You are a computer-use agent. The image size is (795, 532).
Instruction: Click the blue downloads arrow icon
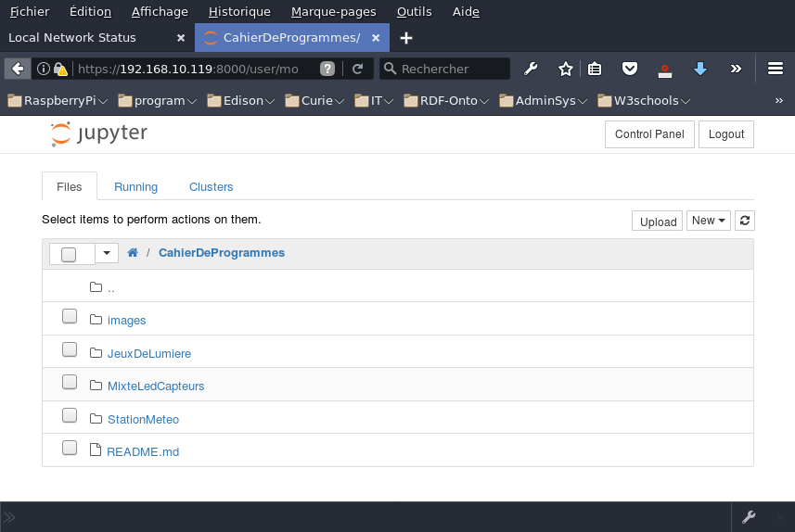pos(700,69)
